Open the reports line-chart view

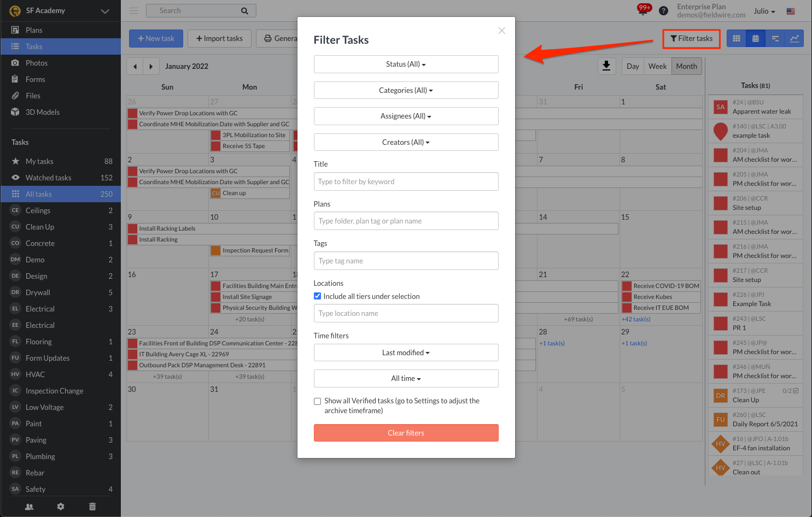tap(795, 38)
